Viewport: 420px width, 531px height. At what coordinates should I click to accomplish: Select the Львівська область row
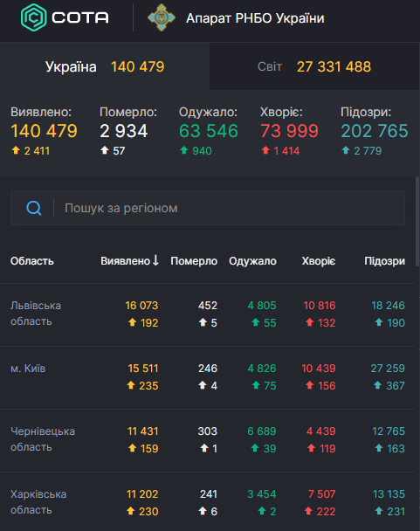(208, 314)
